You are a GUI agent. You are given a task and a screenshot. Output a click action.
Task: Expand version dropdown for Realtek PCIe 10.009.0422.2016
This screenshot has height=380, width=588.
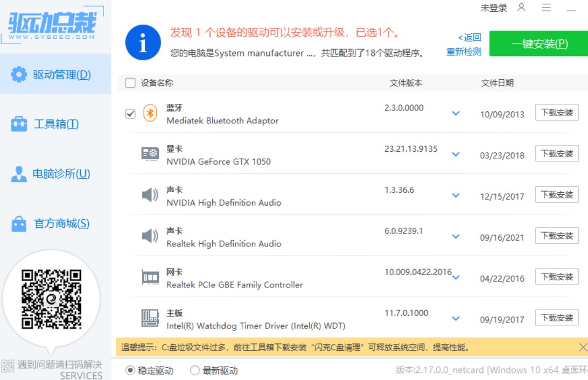coord(456,278)
